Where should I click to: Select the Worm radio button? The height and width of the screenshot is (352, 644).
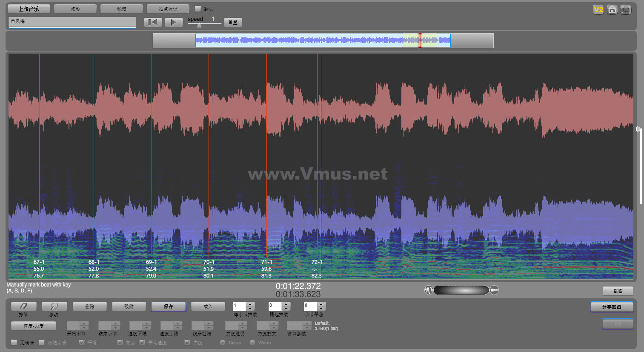click(x=252, y=342)
